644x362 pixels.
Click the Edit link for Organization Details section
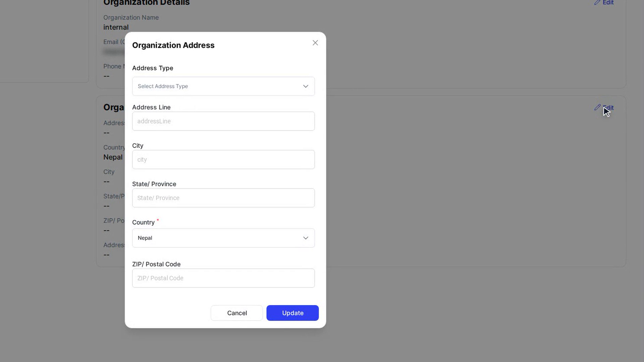pos(604,3)
